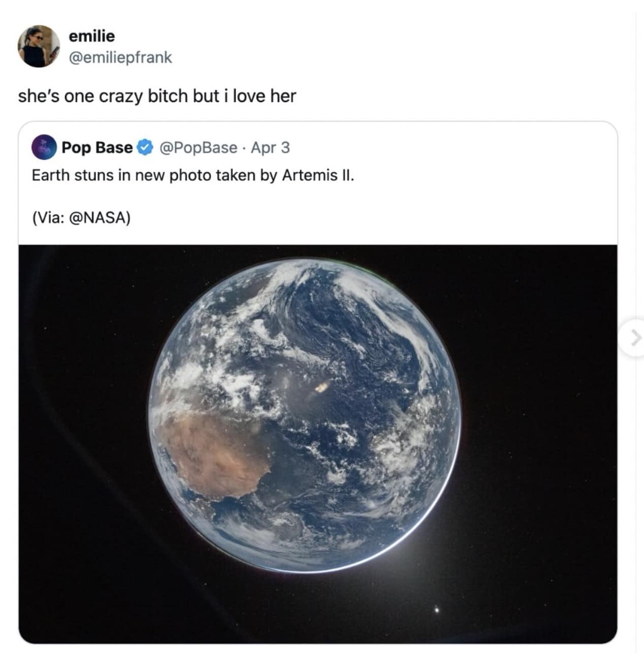
Task: Click the bright star below the Earth
Action: point(436,608)
